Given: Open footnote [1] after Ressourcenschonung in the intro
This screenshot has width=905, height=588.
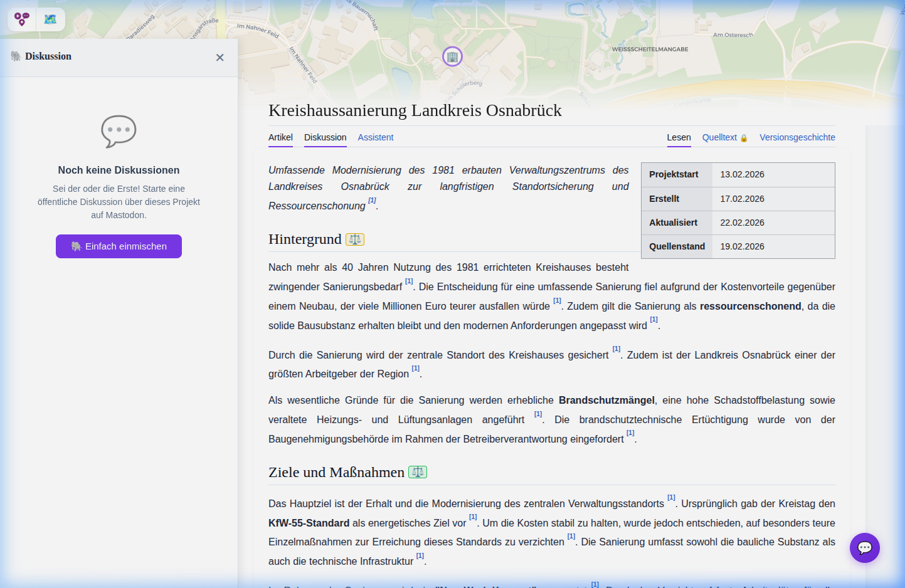Looking at the screenshot, I should 371,200.
